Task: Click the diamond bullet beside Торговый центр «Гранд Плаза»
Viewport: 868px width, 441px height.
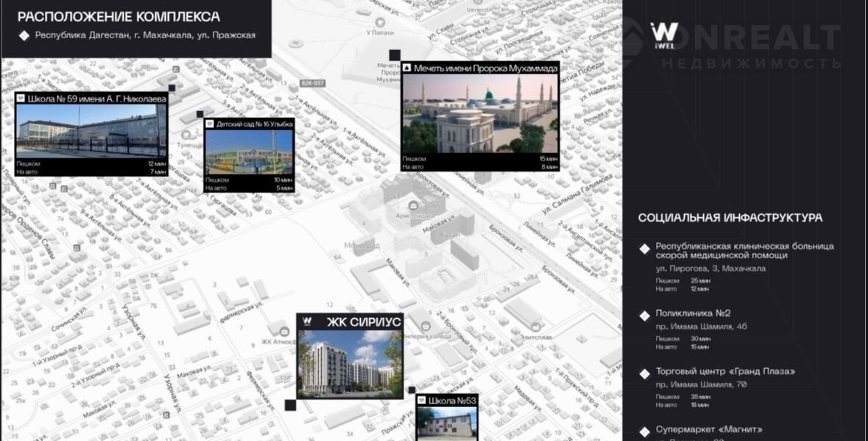Action: (x=644, y=373)
